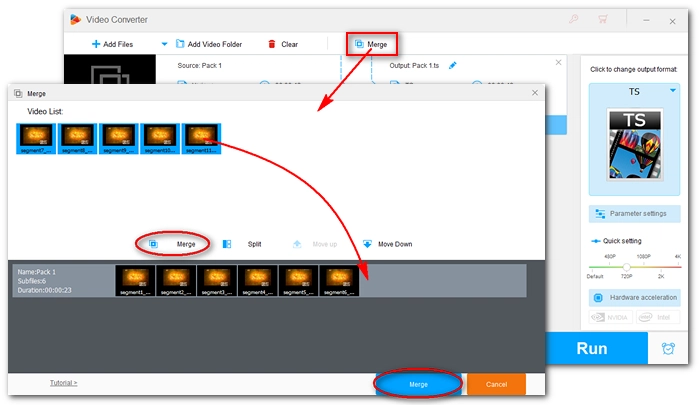Select segment6 in Pack 1
The image size is (700, 405).
pyautogui.click(x=339, y=280)
